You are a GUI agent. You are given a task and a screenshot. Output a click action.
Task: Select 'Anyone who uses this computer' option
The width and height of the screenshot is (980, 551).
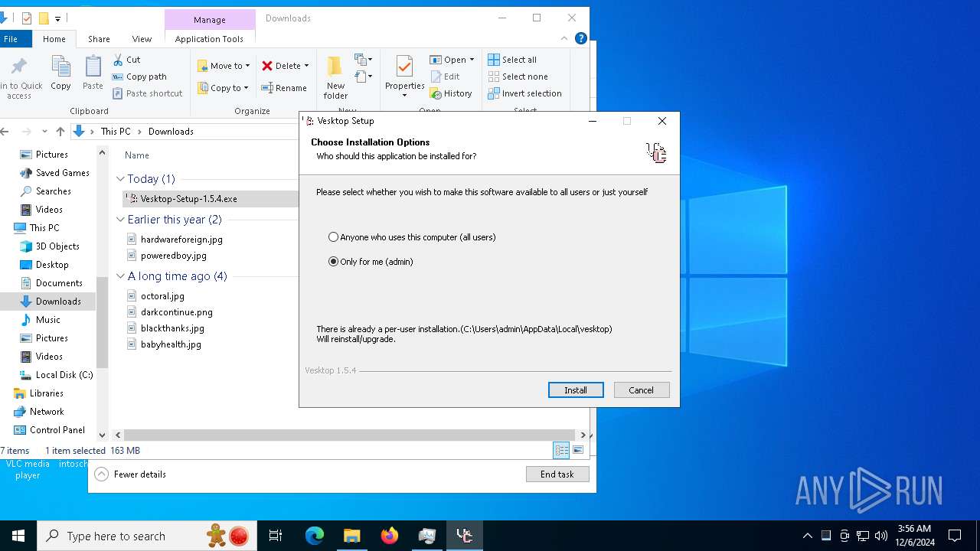412,237
